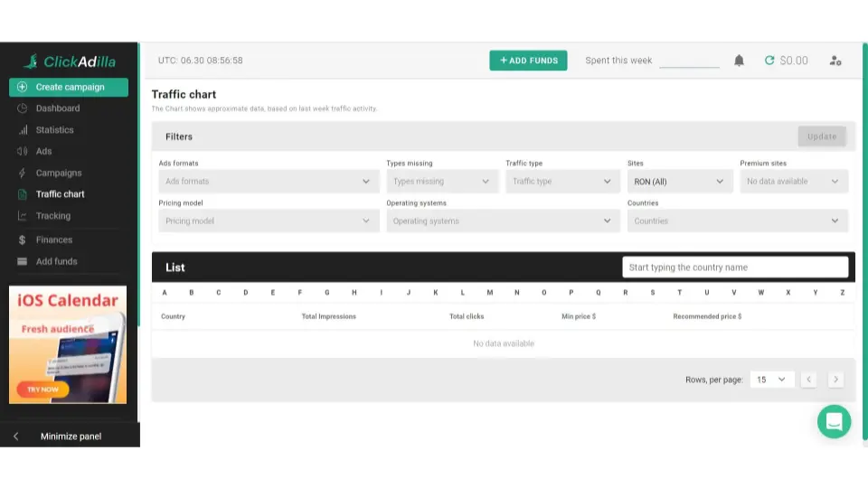Image resolution: width=868 pixels, height=488 pixels.
Task: Click the Create campaign button
Action: pos(69,88)
